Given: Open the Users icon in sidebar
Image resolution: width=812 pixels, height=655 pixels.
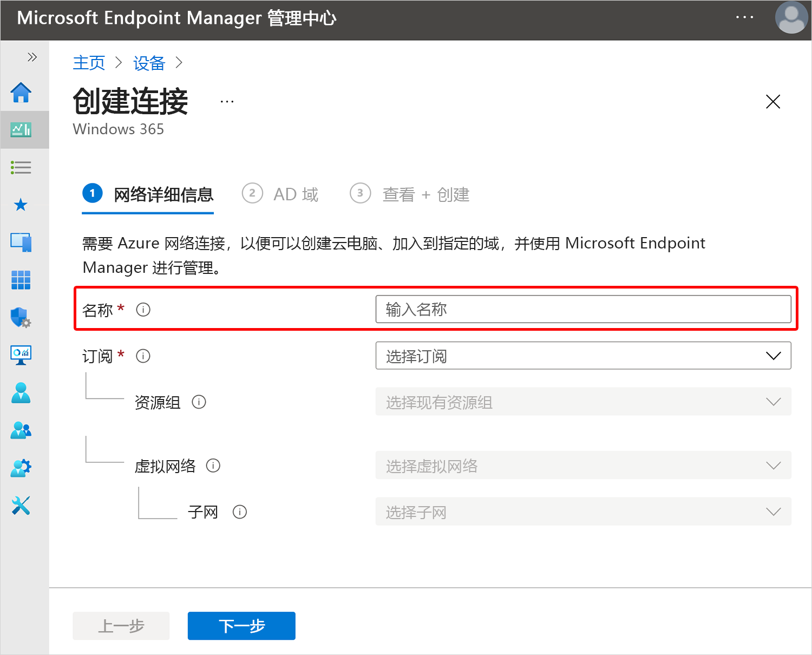Looking at the screenshot, I should tap(21, 392).
